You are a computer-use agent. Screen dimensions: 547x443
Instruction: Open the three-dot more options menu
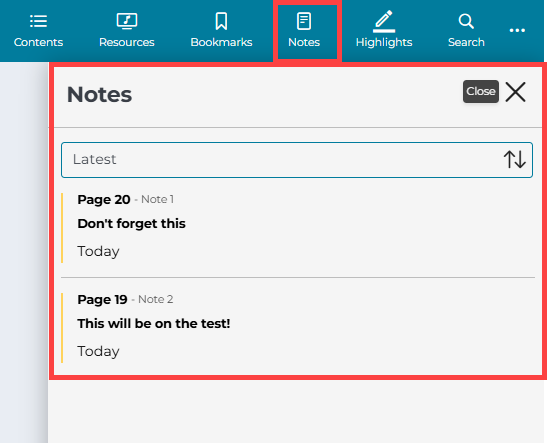point(517,30)
